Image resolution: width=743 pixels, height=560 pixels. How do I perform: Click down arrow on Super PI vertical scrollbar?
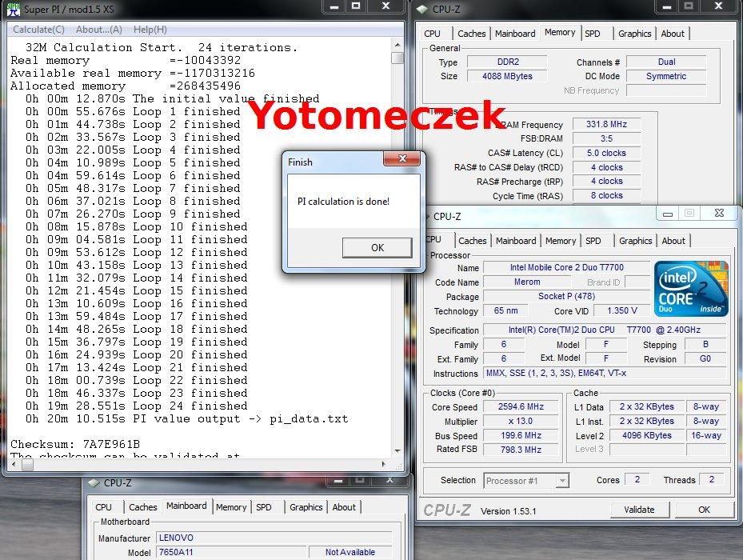(x=397, y=451)
